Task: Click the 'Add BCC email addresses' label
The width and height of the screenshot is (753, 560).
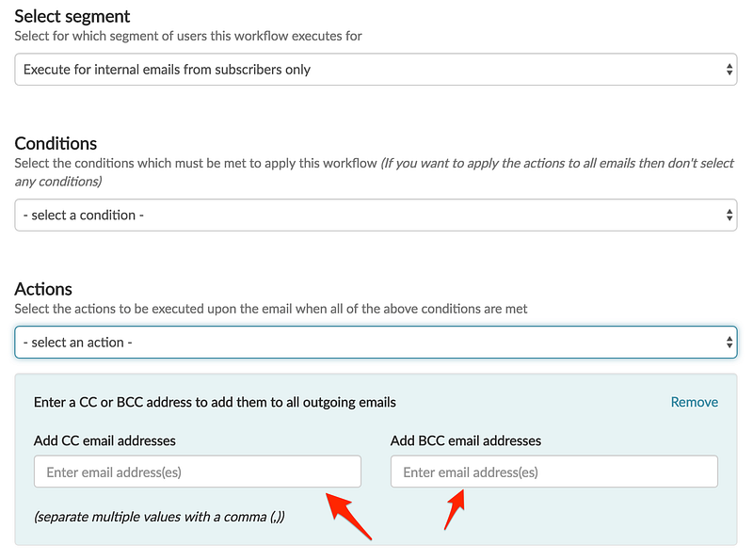Action: [x=466, y=440]
